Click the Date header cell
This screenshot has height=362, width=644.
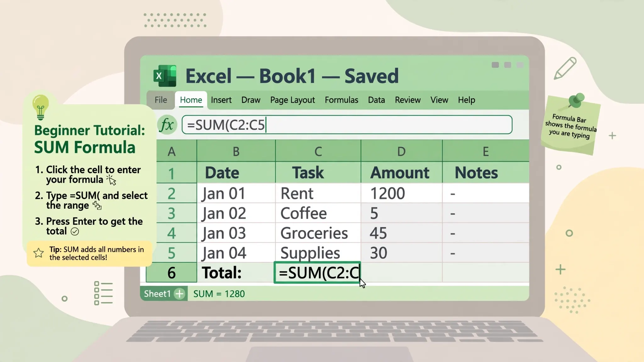236,173
